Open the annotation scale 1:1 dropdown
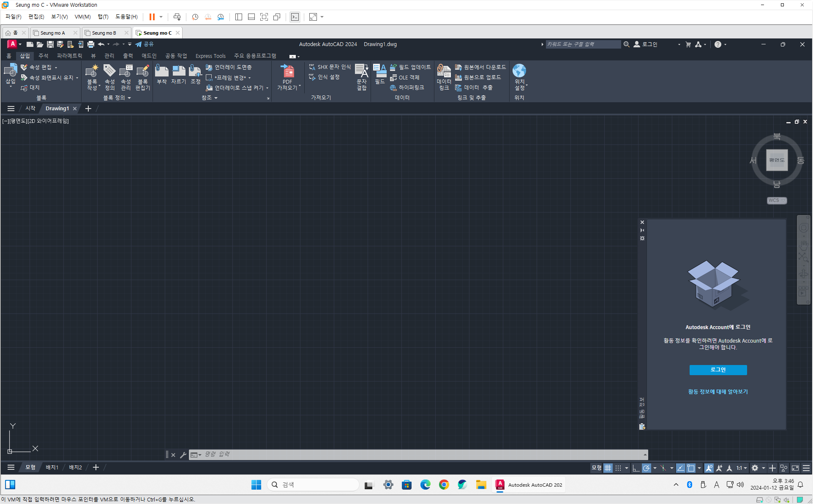This screenshot has width=813, height=504. coord(742,468)
